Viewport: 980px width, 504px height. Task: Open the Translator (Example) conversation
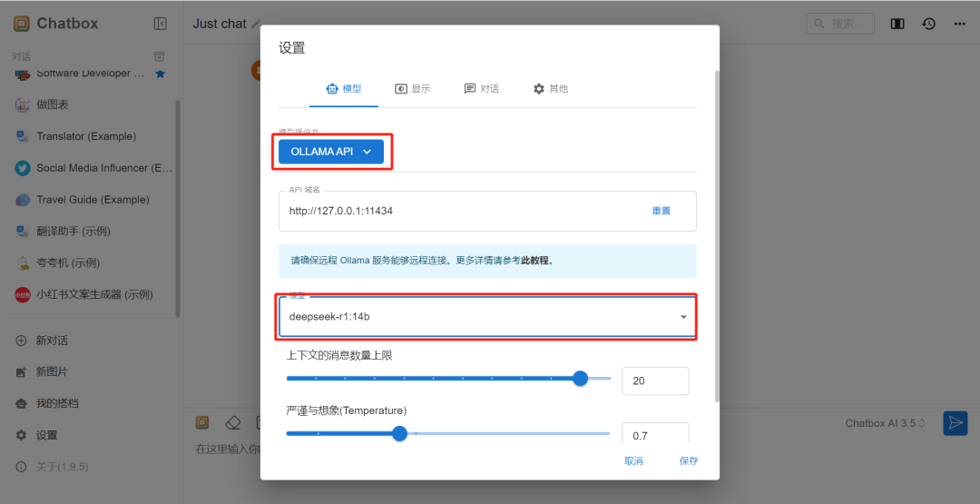click(x=92, y=136)
